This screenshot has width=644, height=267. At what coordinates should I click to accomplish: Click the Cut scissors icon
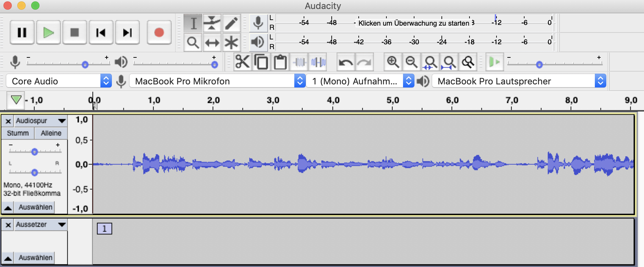[x=242, y=62]
